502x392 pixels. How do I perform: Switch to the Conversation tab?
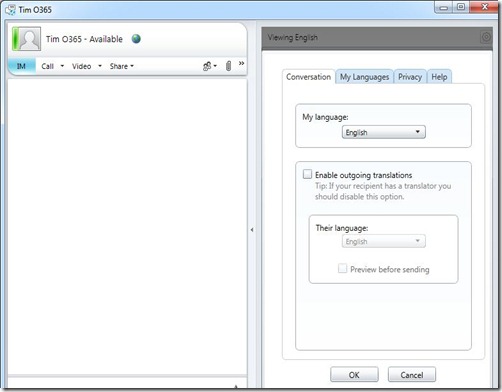tap(309, 77)
